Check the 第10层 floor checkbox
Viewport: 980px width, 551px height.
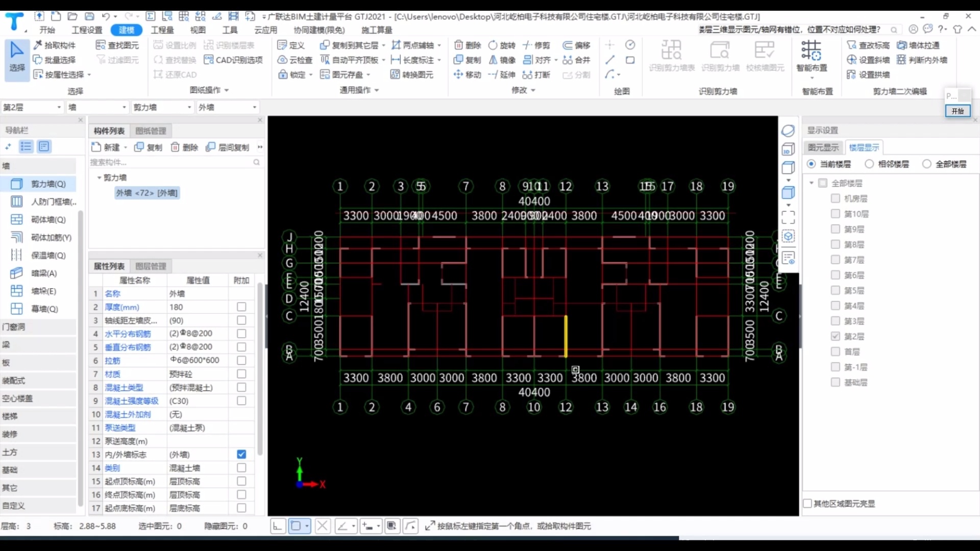(836, 213)
